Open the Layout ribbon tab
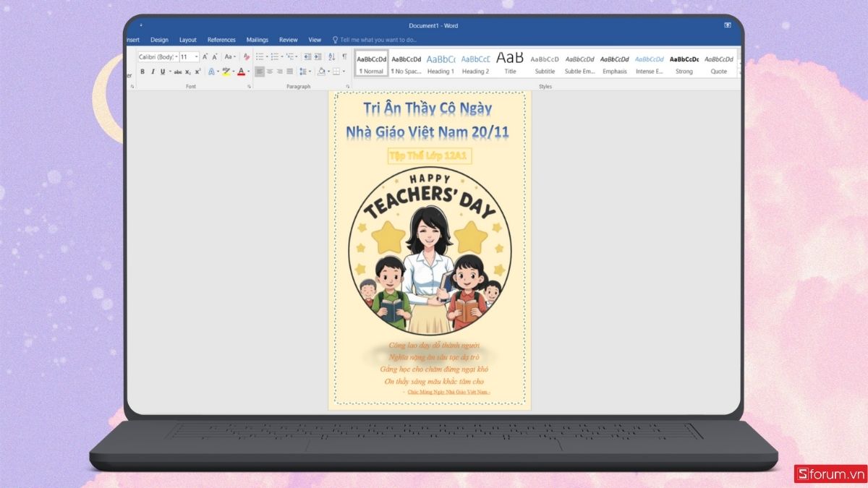Screen dimensions: 868x488 point(188,40)
